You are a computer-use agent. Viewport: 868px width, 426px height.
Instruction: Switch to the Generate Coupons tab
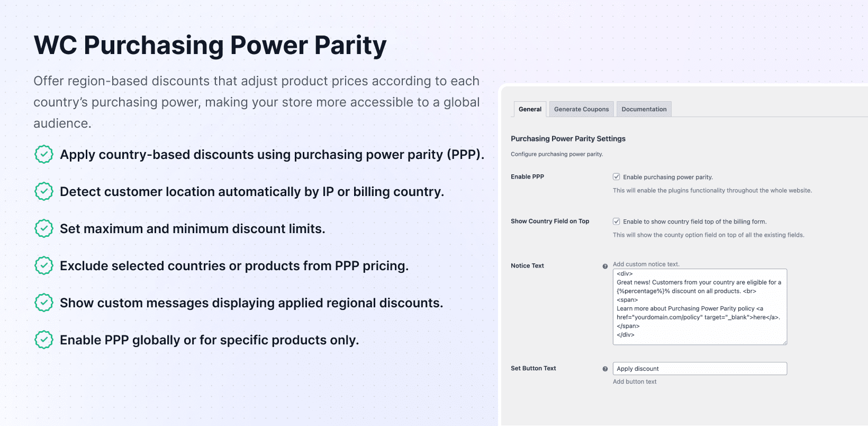pos(581,109)
